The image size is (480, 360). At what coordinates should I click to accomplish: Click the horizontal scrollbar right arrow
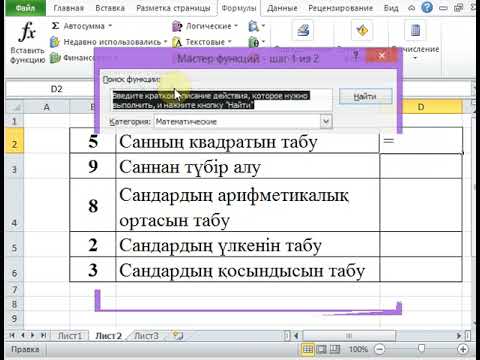(x=459, y=335)
